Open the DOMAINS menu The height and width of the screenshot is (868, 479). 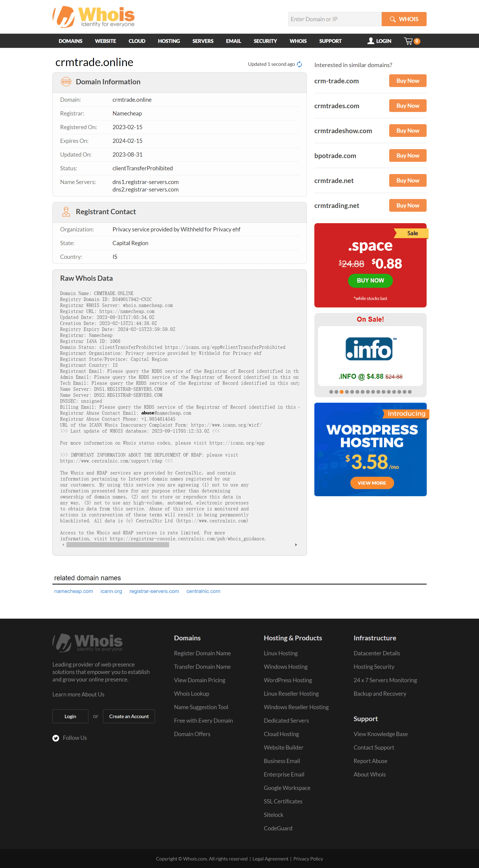70,41
